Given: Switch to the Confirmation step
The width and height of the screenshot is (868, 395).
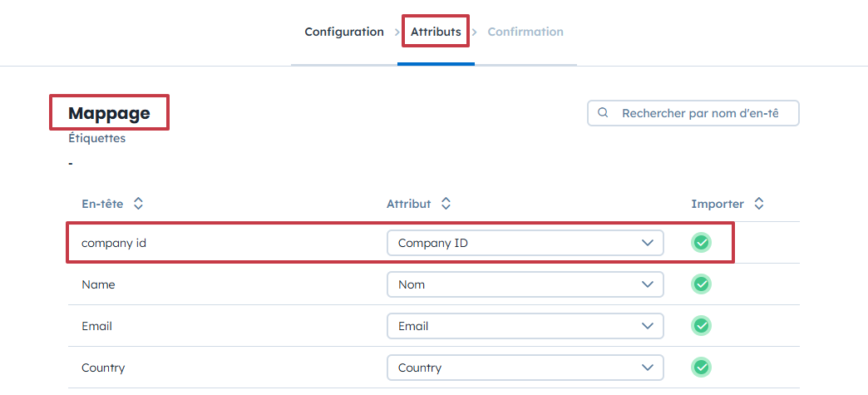Looking at the screenshot, I should point(525,32).
